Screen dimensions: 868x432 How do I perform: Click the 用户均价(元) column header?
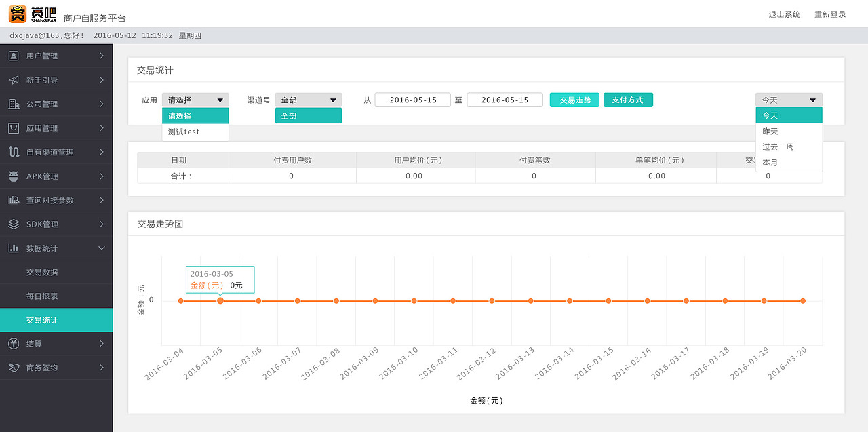point(416,160)
